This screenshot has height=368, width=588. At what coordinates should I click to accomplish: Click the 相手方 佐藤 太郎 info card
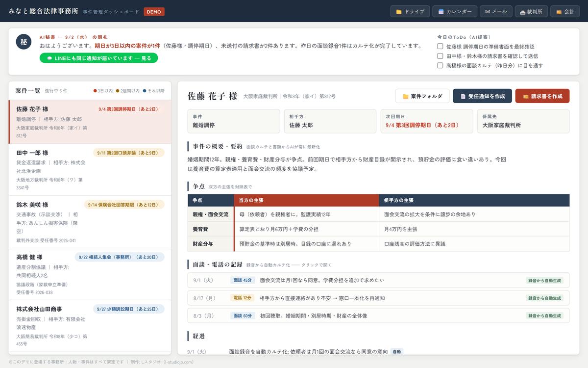330,121
